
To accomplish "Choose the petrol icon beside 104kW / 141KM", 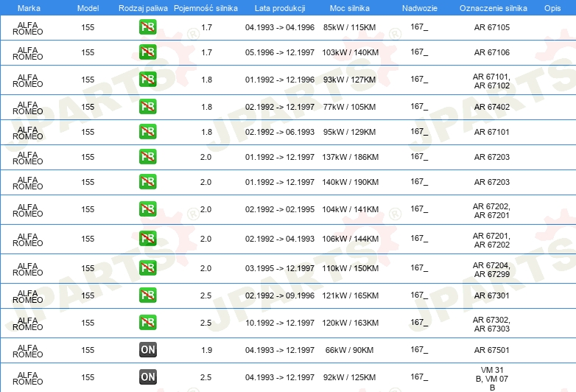I will (147, 209).
